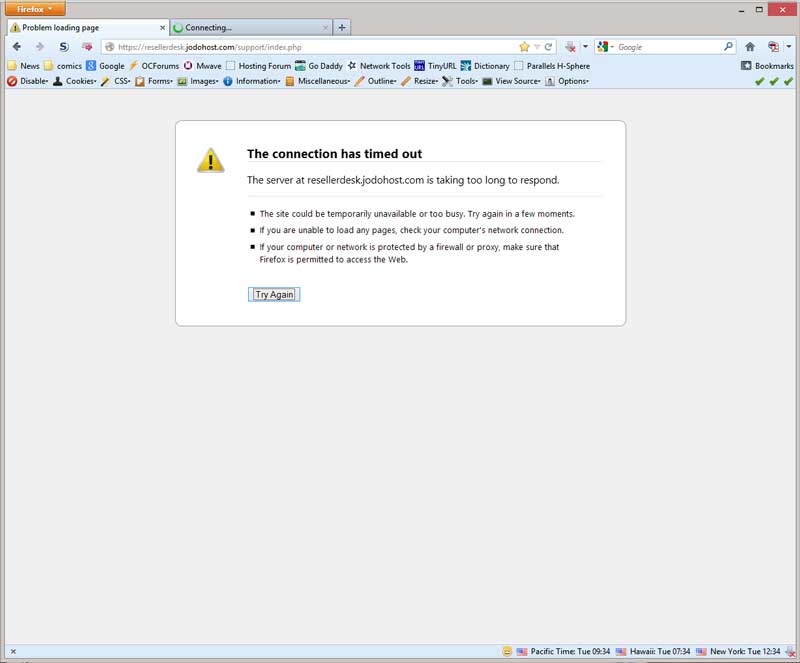Screen dimensions: 800x663
Task: Click the Try Again button
Action: coord(274,294)
